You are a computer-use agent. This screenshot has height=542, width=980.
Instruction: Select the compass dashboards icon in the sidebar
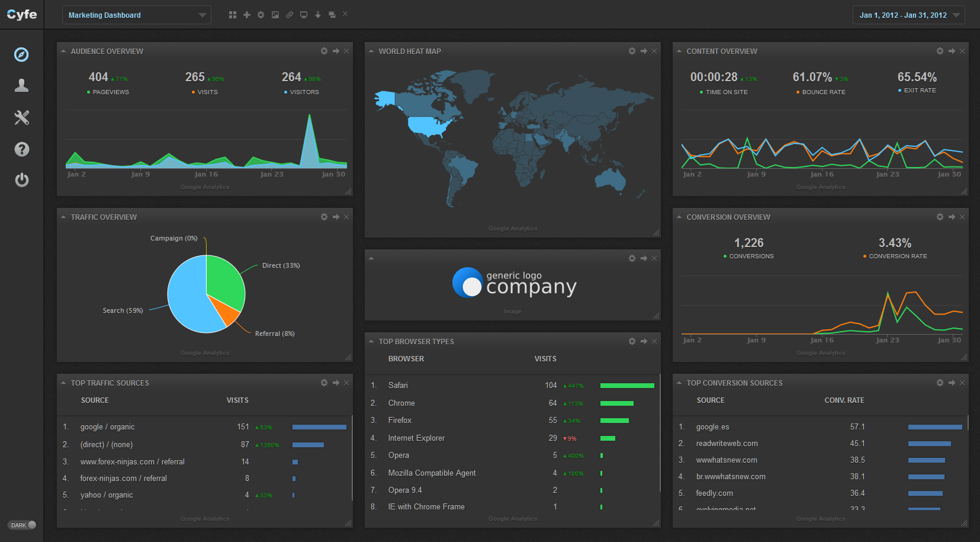coord(21,54)
